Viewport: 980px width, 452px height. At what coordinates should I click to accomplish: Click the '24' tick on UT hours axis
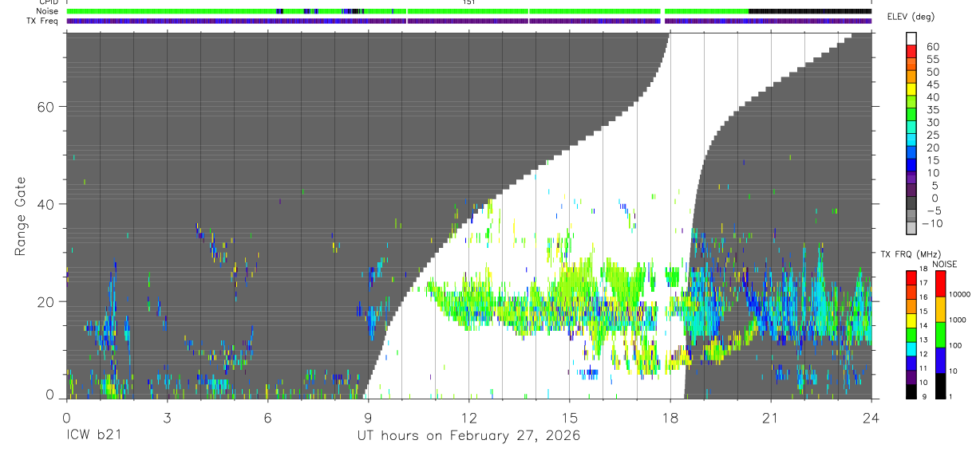(871, 417)
